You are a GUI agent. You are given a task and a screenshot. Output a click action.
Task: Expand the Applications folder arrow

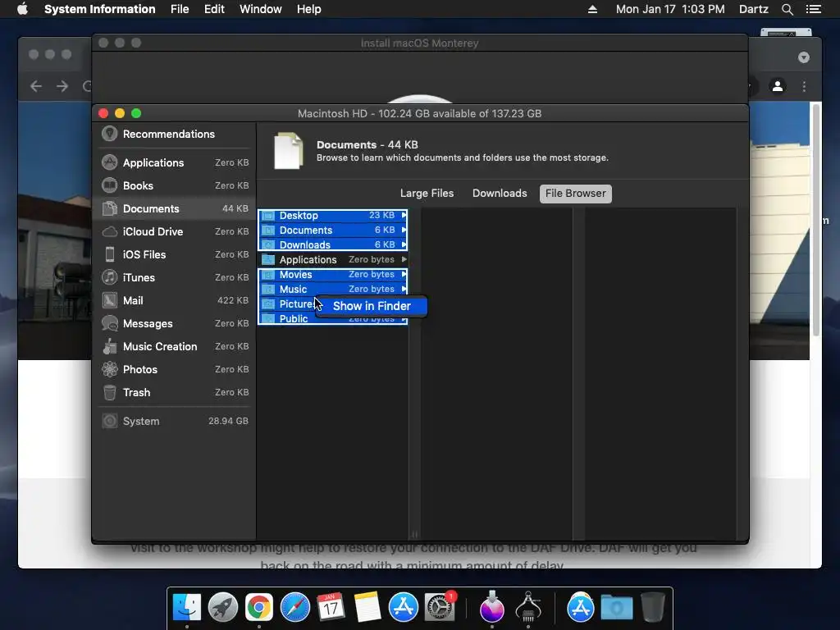click(404, 259)
